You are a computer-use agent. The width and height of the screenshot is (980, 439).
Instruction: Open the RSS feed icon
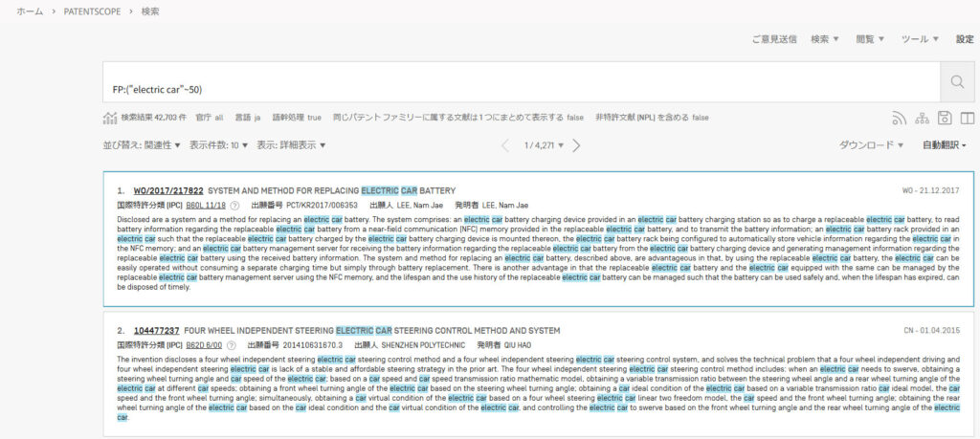point(899,118)
